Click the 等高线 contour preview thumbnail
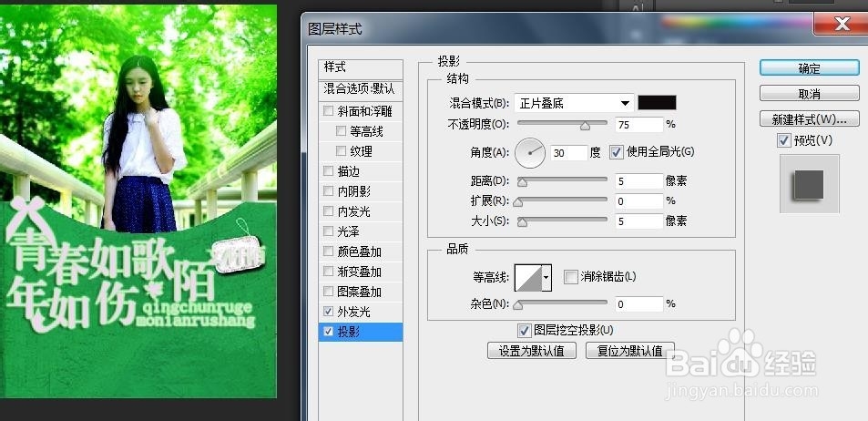Screen dimensions: 868x421 click(x=528, y=278)
